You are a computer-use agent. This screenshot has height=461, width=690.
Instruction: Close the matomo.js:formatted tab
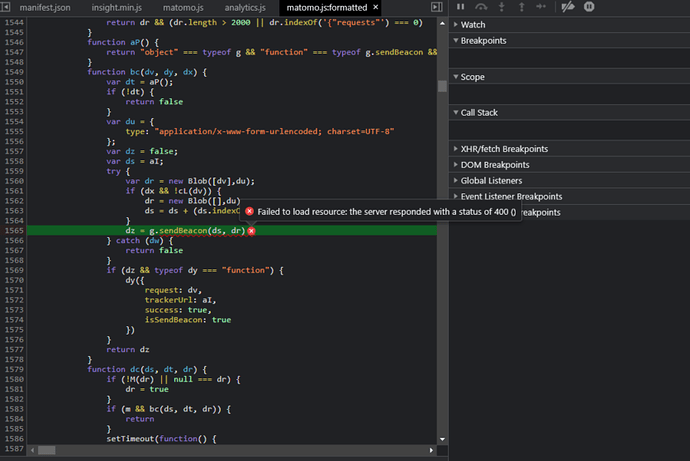pyautogui.click(x=375, y=7)
